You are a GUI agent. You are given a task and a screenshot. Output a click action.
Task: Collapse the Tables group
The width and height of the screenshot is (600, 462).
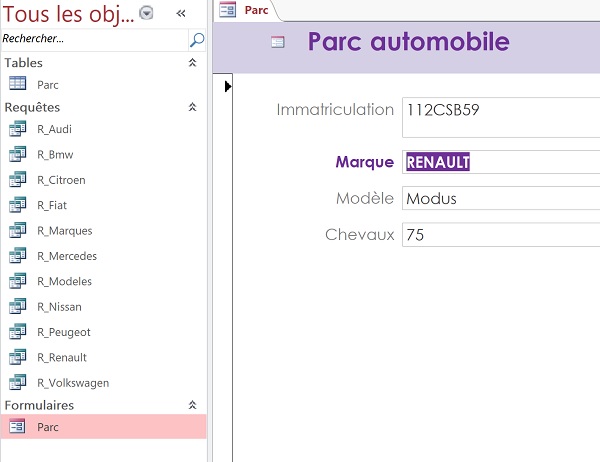(192, 62)
